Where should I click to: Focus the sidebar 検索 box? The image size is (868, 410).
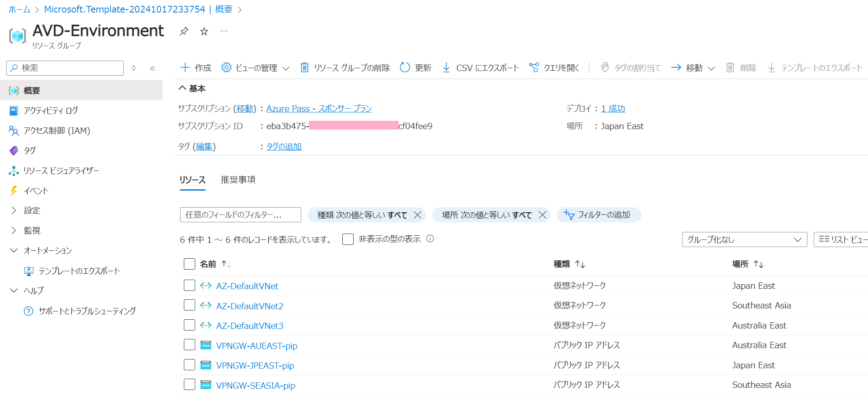coord(65,68)
